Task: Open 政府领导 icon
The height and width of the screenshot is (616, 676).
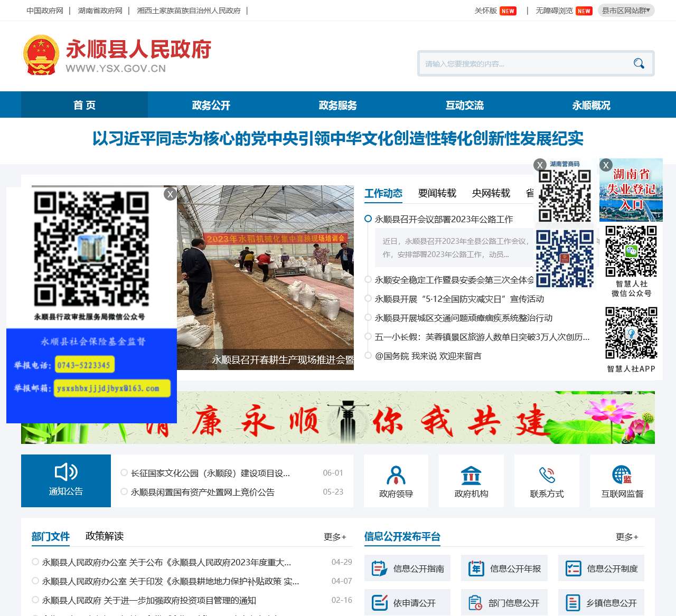Action: point(396,475)
